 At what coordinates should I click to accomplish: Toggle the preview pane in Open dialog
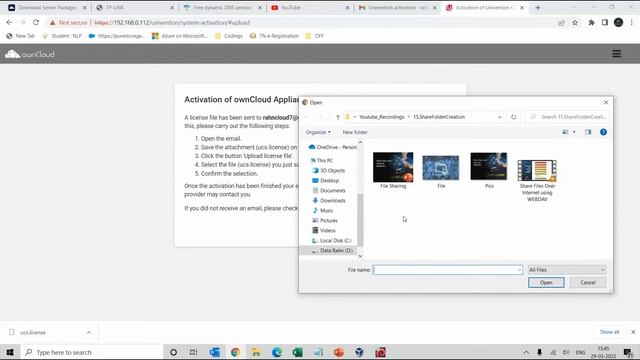(588, 132)
